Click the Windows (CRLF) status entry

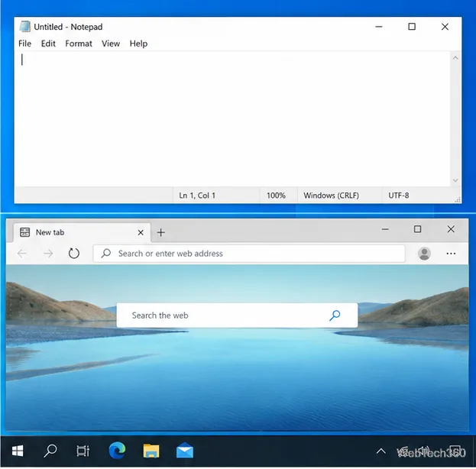pos(331,196)
